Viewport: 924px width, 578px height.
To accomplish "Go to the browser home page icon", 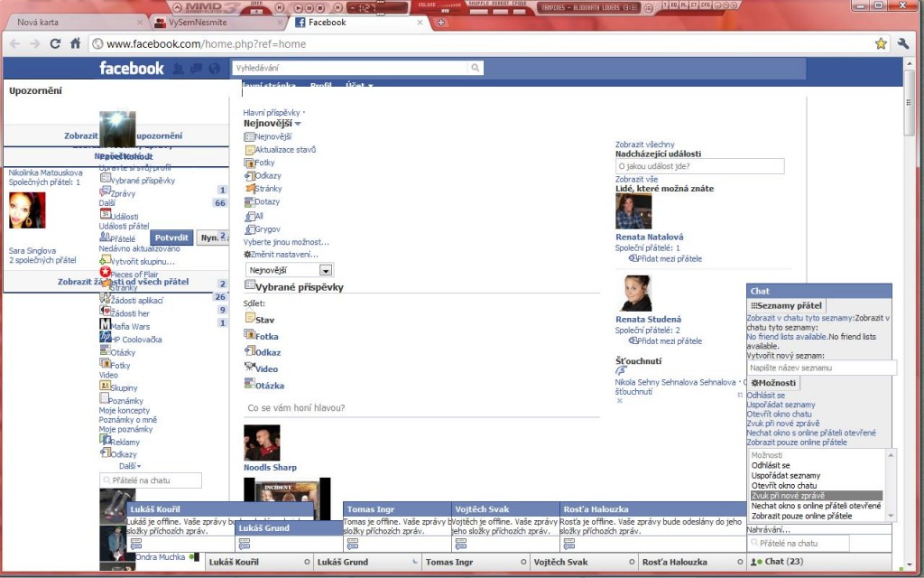I will (x=76, y=43).
